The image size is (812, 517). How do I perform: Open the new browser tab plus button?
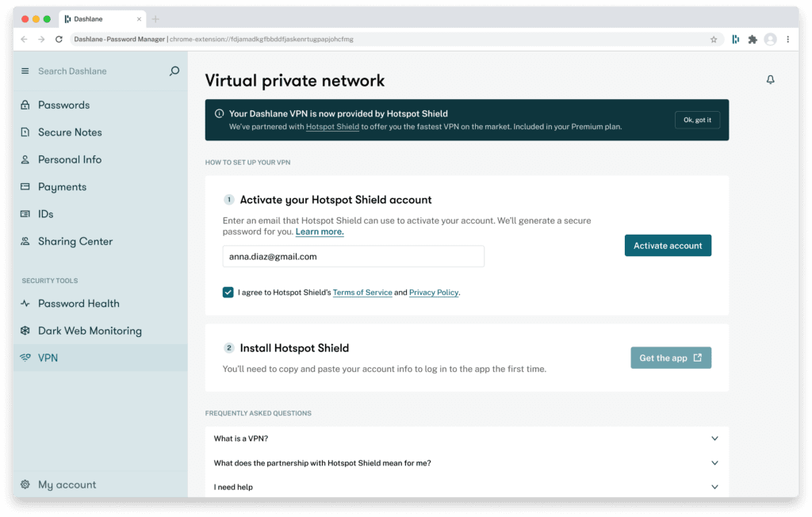click(x=155, y=19)
